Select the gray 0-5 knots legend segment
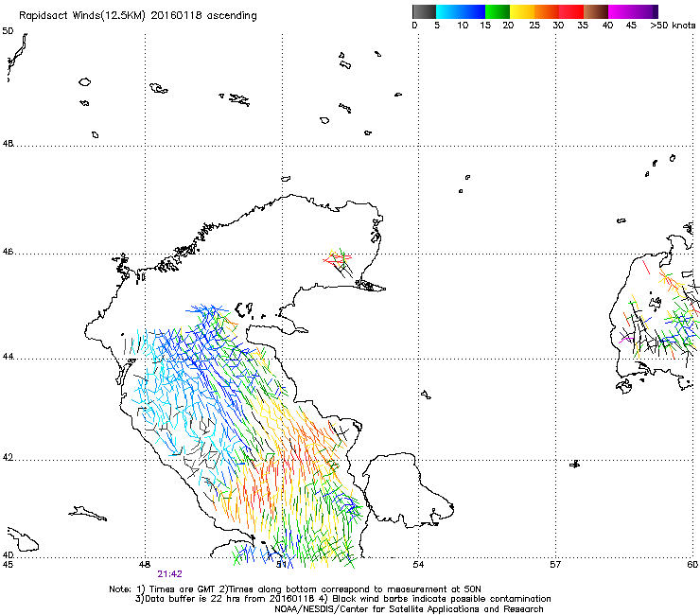This screenshot has width=700, height=615. 424,11
